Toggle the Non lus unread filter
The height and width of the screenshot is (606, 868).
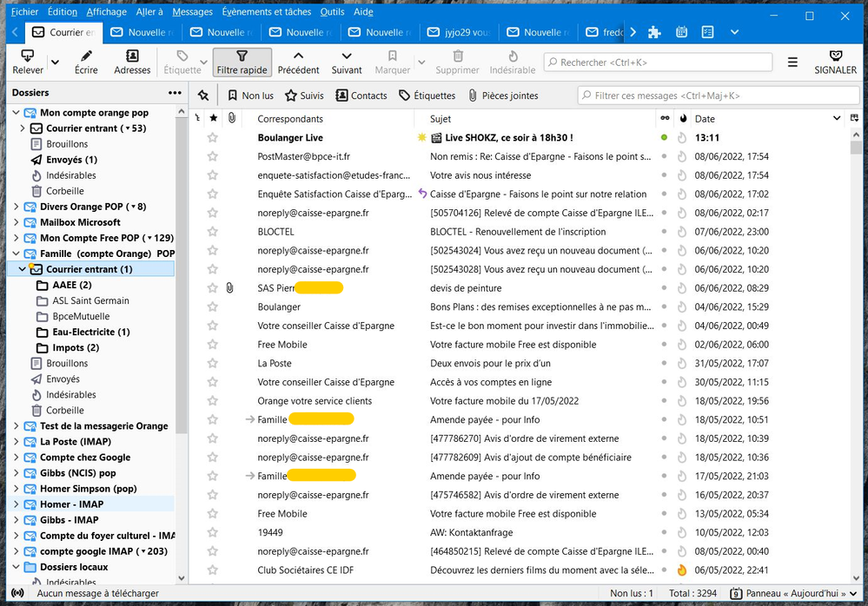pos(249,96)
